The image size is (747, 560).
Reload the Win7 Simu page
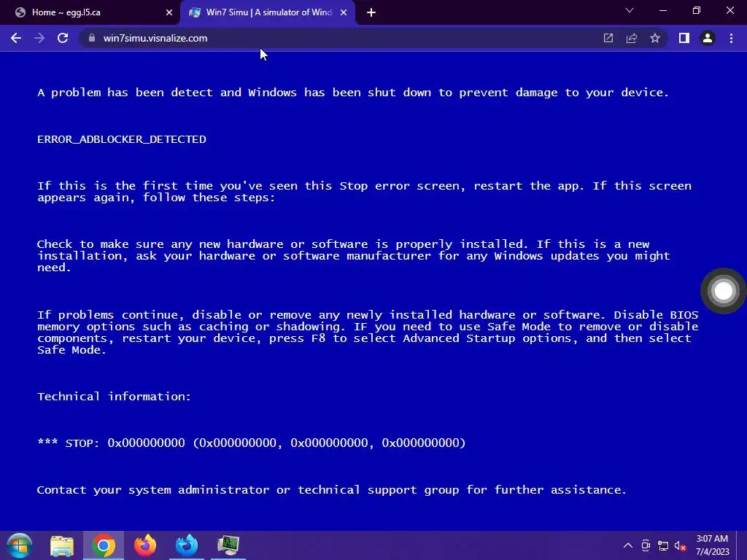click(x=63, y=38)
